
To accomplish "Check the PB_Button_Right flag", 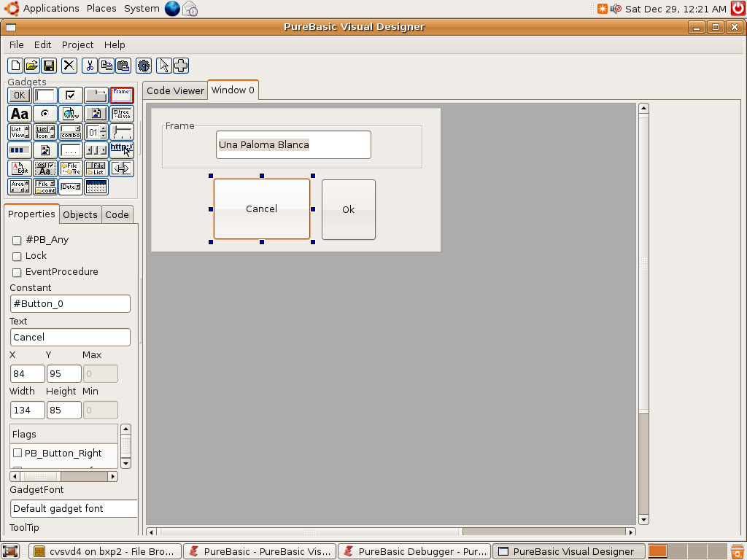I will [18, 453].
